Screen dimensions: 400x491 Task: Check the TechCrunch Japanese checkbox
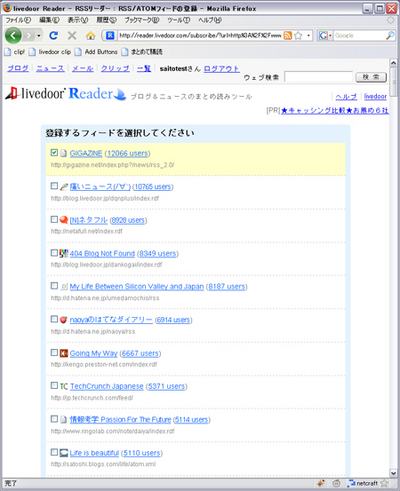54,385
